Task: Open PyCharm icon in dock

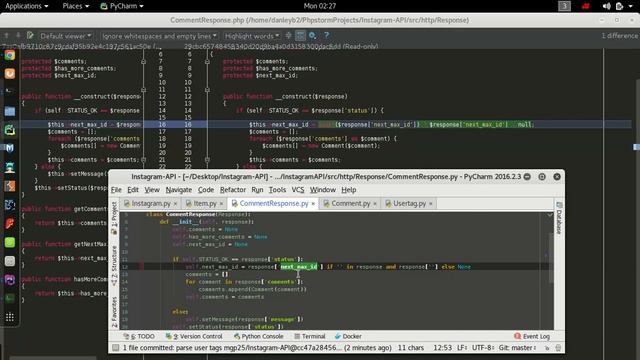Action: click(x=10, y=130)
